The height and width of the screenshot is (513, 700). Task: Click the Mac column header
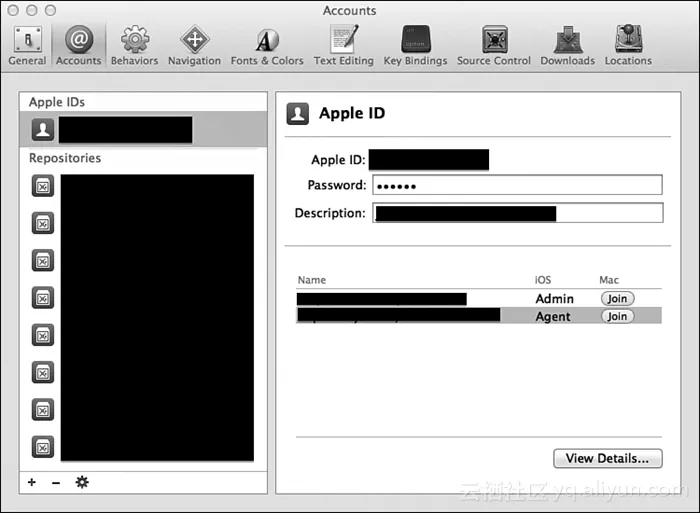coord(609,280)
